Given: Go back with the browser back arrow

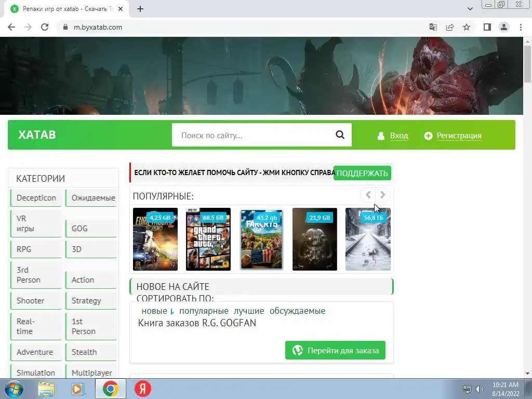Looking at the screenshot, I should (11, 27).
